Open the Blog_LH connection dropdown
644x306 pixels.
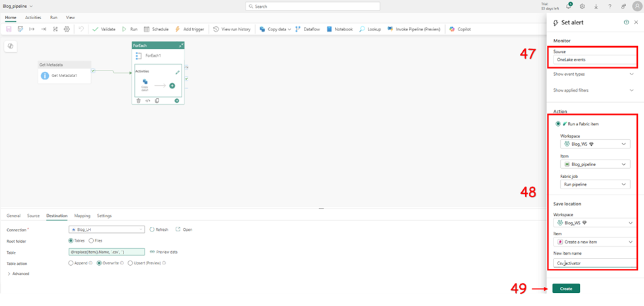coord(107,229)
